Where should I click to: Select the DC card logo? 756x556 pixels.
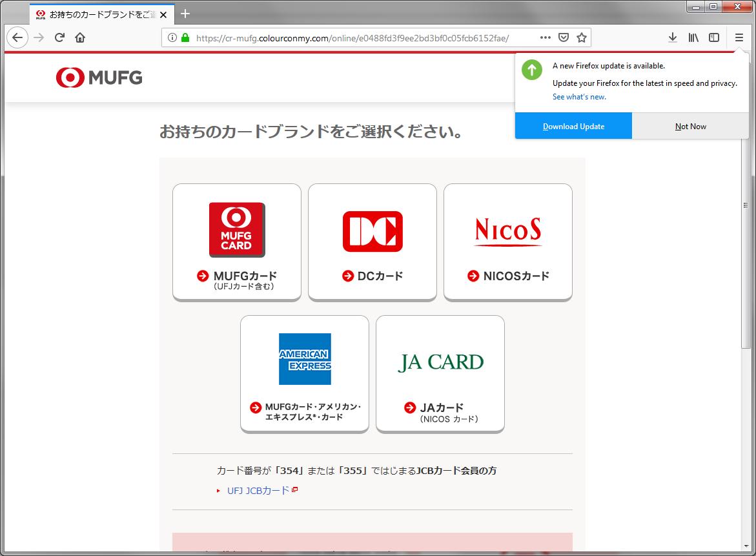(x=373, y=231)
